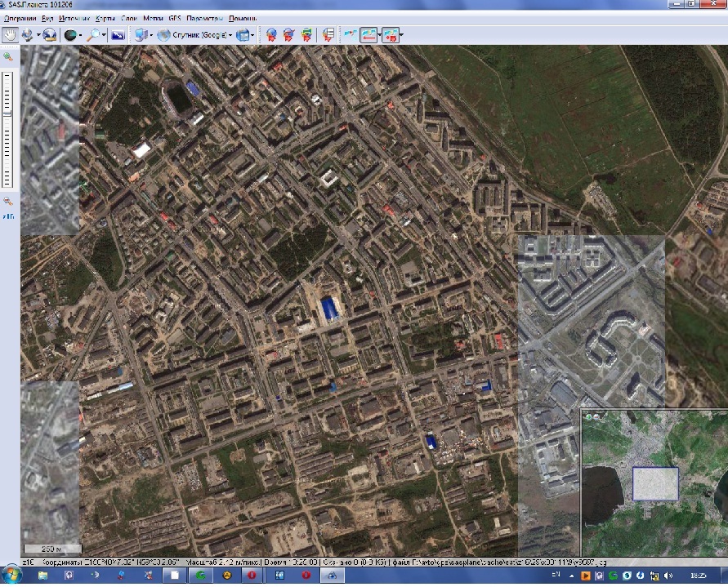Screen dimensions: 728x587
Task: Click the blue screen map button
Action: (118, 35)
